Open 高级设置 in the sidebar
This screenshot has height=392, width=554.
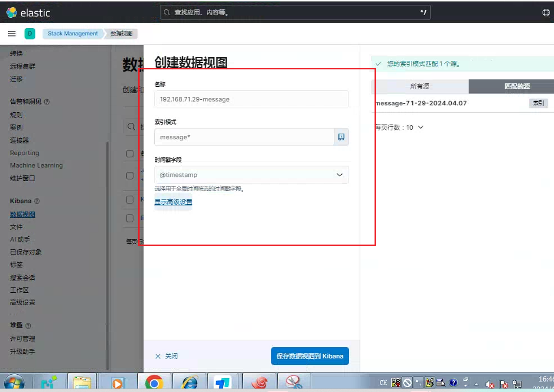[23, 303]
